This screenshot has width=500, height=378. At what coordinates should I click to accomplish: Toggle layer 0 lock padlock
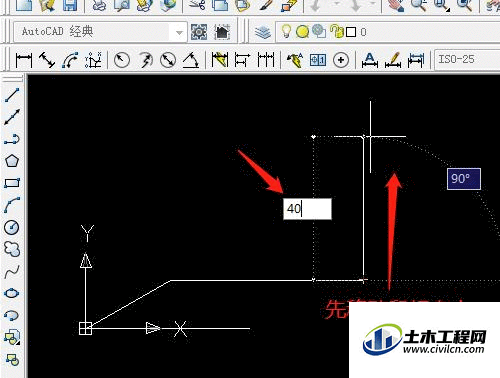point(337,32)
